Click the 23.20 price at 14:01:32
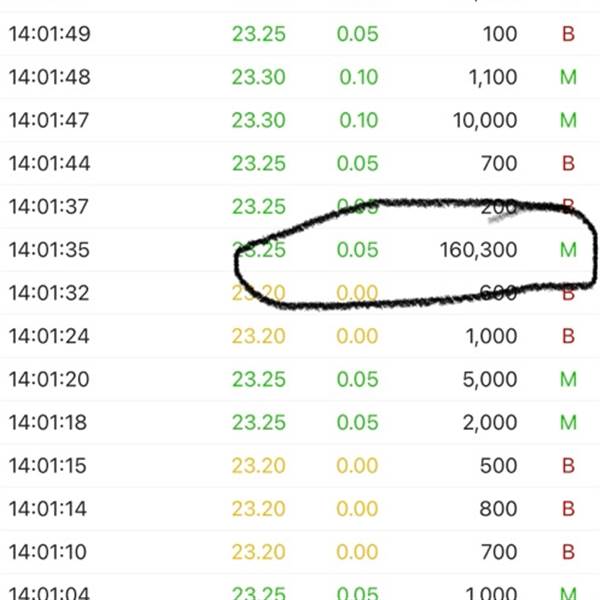Image resolution: width=600 pixels, height=600 pixels. [258, 293]
